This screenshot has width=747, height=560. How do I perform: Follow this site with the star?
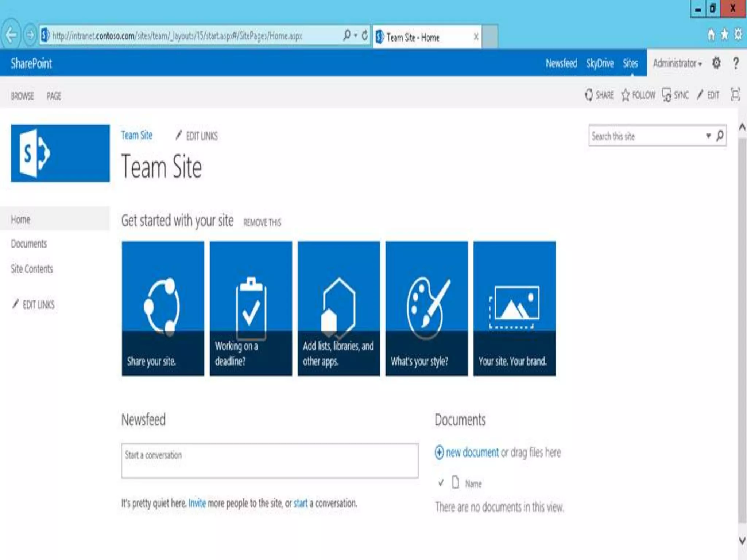coord(626,95)
